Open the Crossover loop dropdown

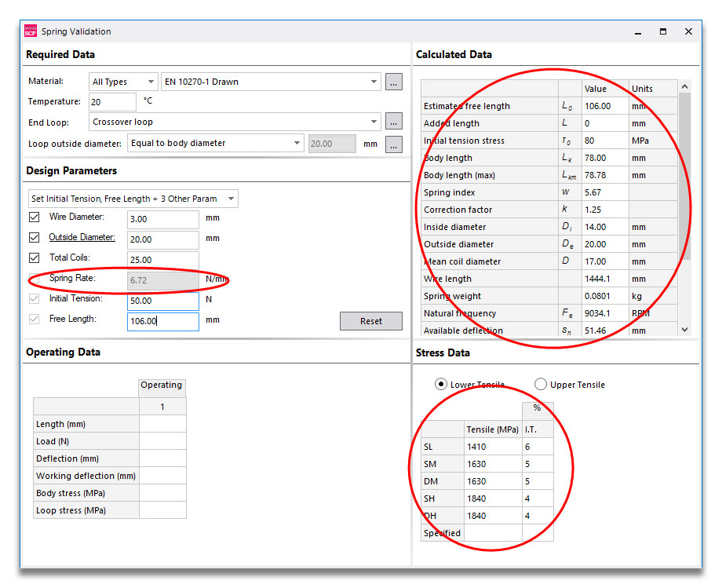click(x=235, y=122)
